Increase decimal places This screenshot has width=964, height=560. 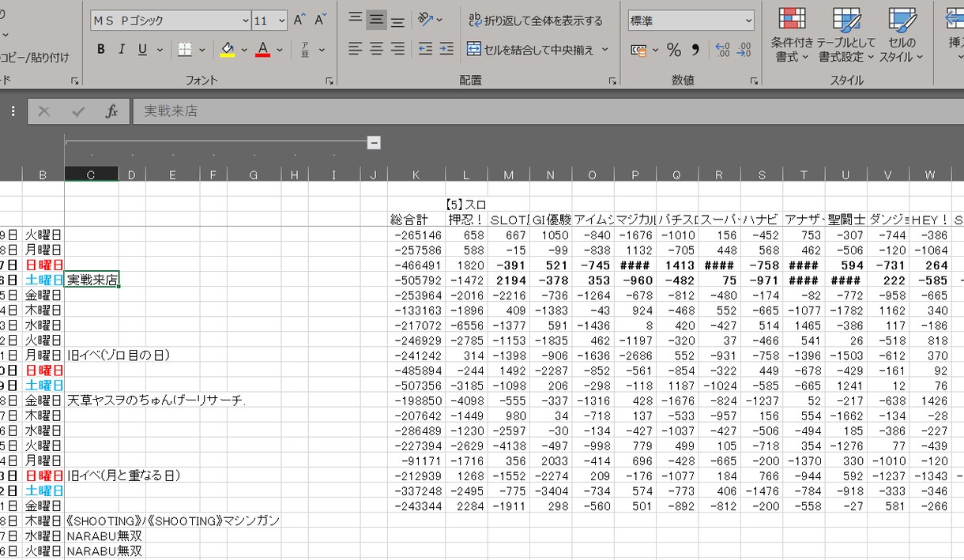(722, 50)
